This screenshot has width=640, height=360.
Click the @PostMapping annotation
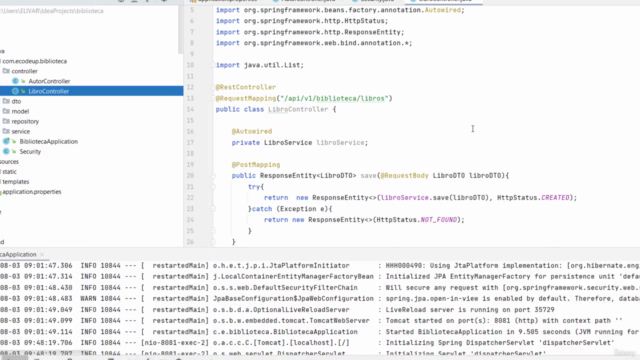tap(256, 164)
